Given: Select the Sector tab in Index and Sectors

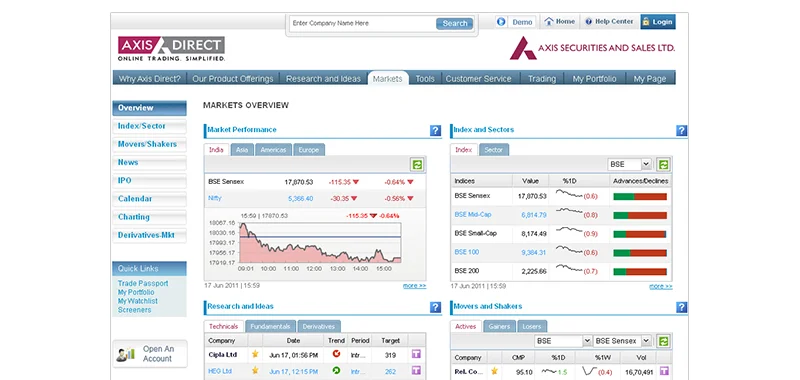Looking at the screenshot, I should [x=493, y=150].
